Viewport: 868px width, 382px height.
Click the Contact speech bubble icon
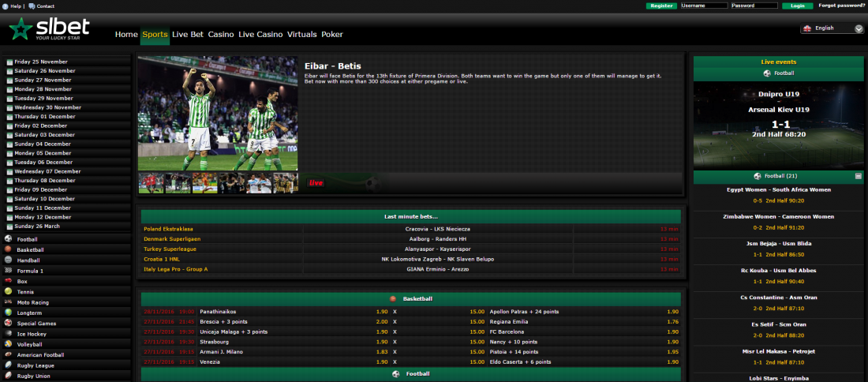click(x=32, y=6)
